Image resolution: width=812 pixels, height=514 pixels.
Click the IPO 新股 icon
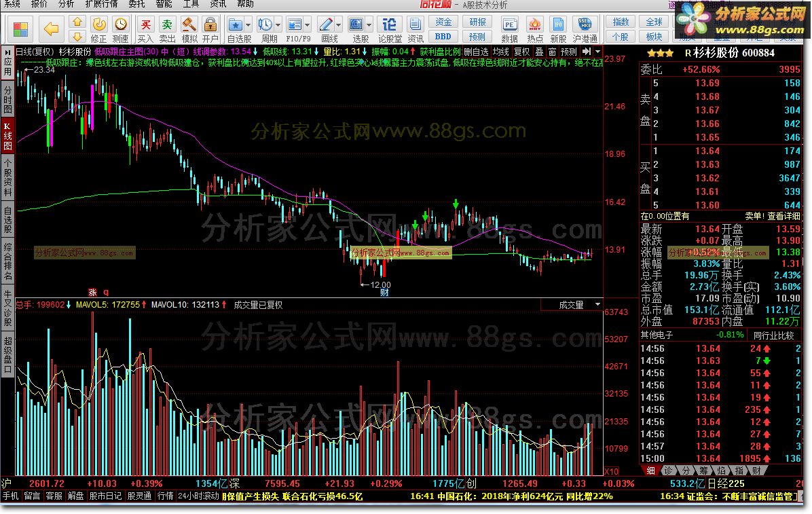(557, 24)
